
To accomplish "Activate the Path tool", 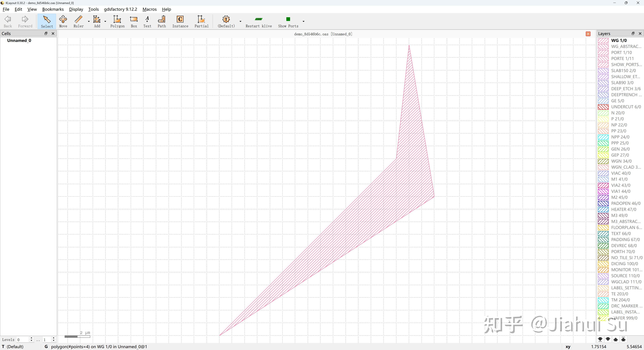I will 162,21.
